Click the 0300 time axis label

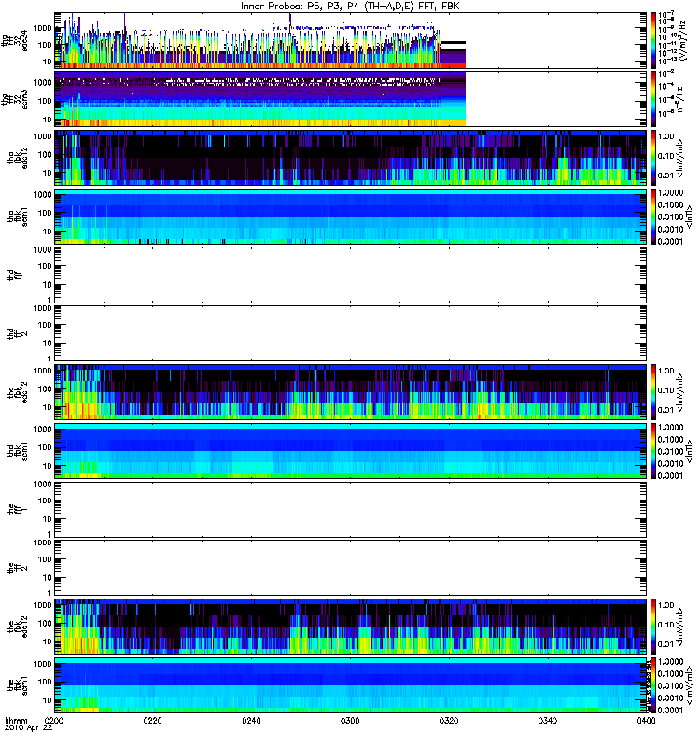pyautogui.click(x=350, y=720)
